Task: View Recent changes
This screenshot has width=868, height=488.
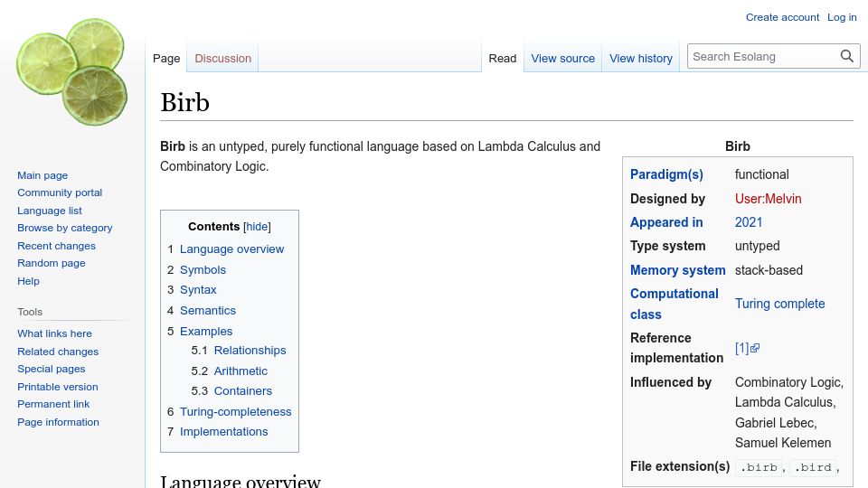Action: [56, 246]
